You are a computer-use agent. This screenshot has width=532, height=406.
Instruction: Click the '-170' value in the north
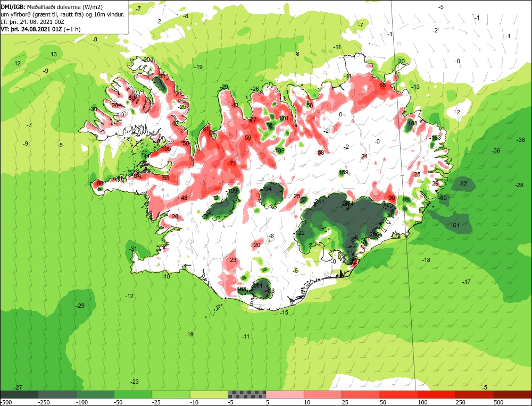[282, 119]
